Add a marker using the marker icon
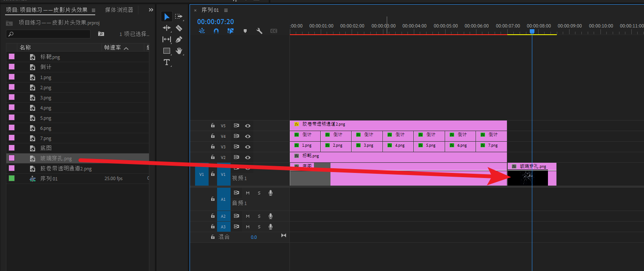 [x=245, y=31]
